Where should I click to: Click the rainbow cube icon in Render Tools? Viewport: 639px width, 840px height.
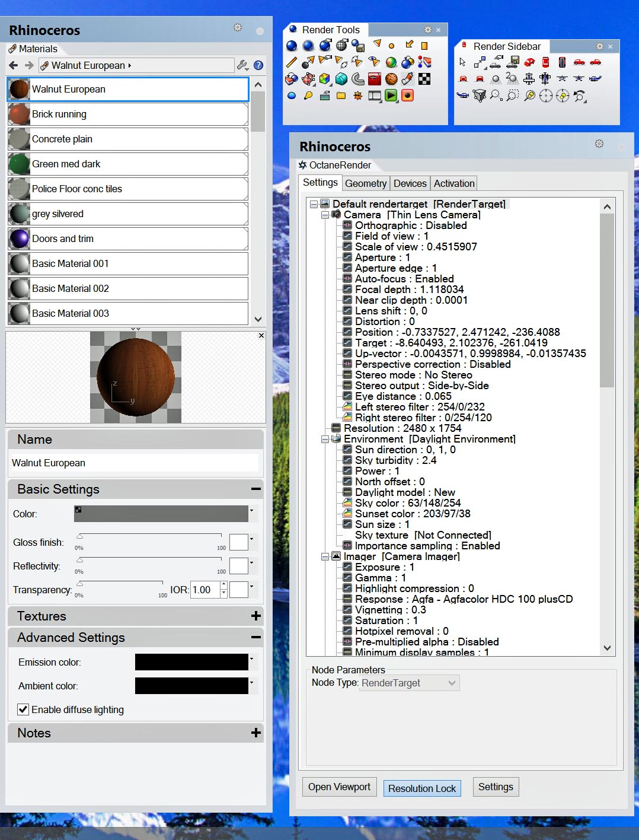[x=325, y=78]
